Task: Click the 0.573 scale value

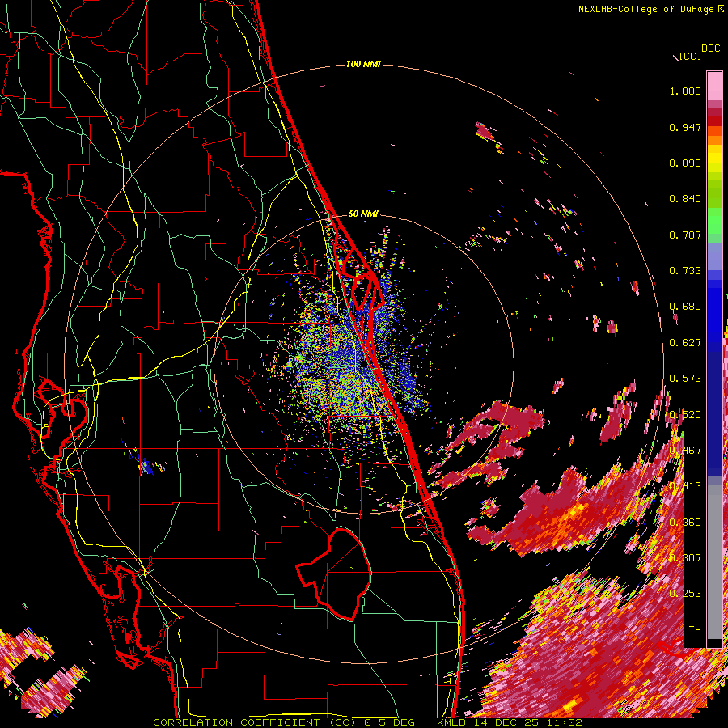Action: coord(685,379)
